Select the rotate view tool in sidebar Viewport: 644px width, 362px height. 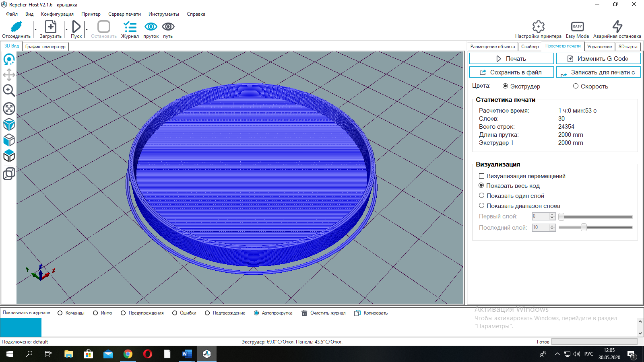pos(9,60)
